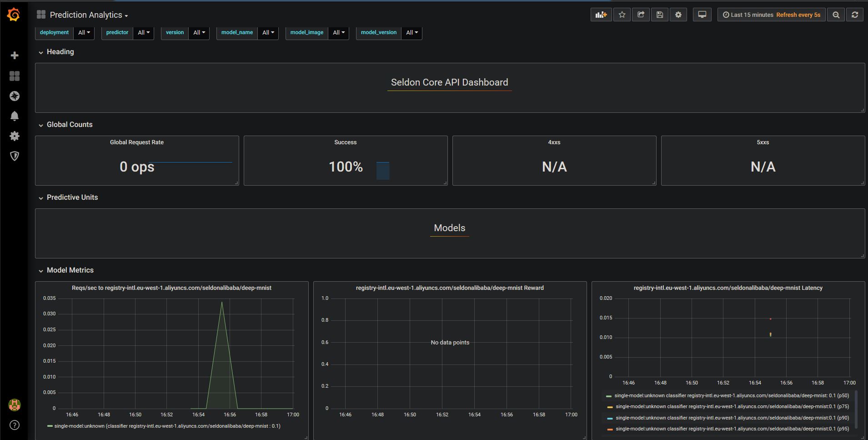Open the Alerting bell icon
The width and height of the screenshot is (868, 440).
coord(15,116)
